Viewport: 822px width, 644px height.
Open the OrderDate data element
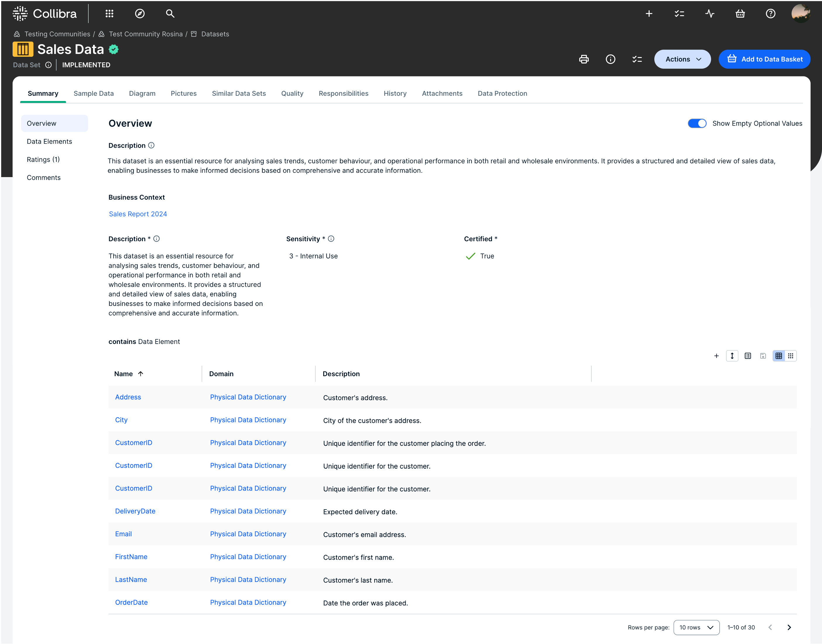(131, 602)
